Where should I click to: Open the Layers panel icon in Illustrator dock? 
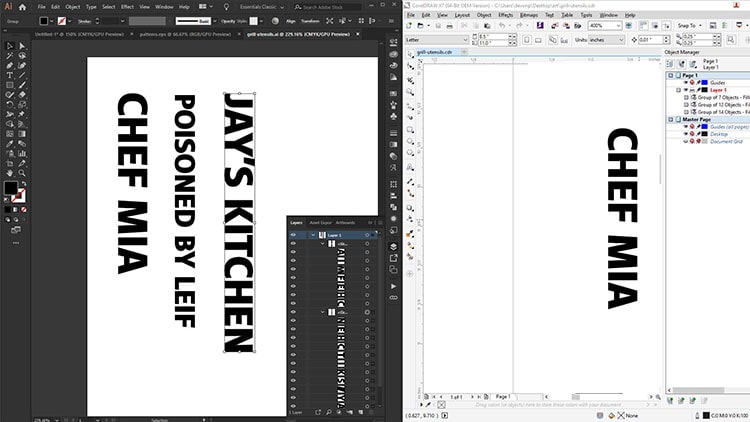(393, 245)
